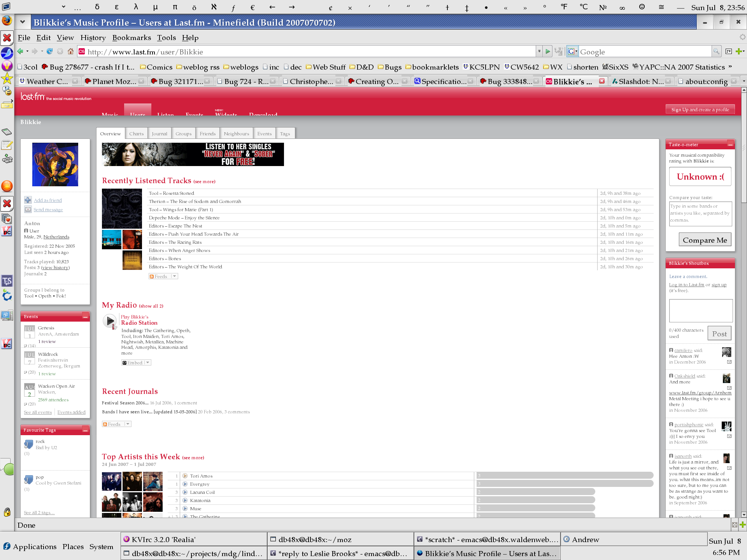Click the search magnifier icon
Screen dimensions: 747x560
(x=716, y=51)
